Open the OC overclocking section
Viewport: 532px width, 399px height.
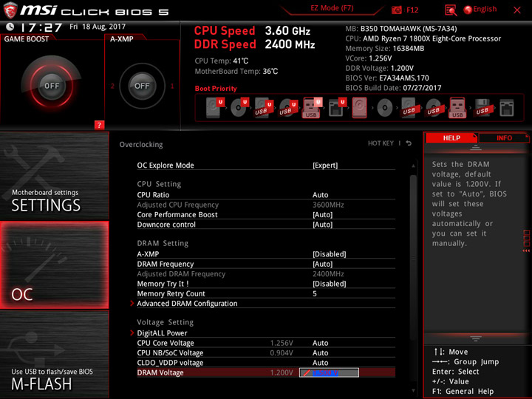54,265
